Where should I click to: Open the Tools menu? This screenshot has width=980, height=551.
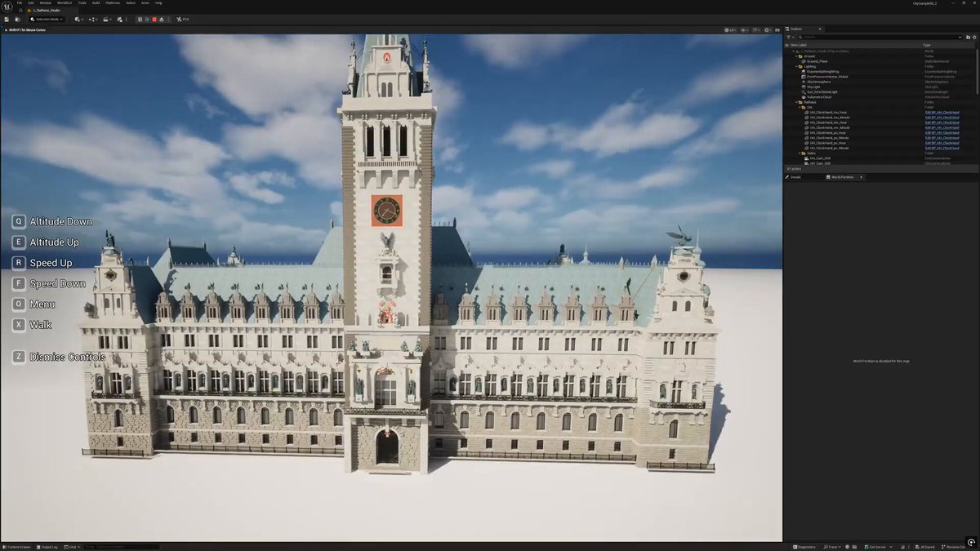point(82,3)
